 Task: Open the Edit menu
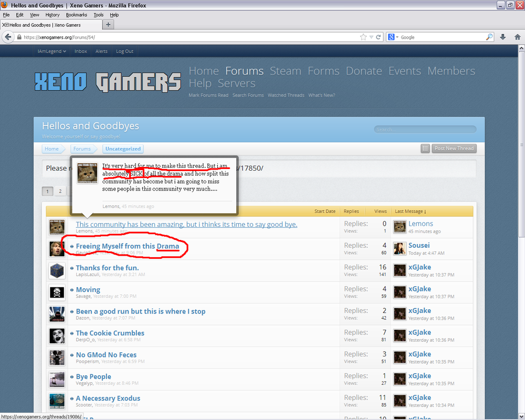point(19,15)
